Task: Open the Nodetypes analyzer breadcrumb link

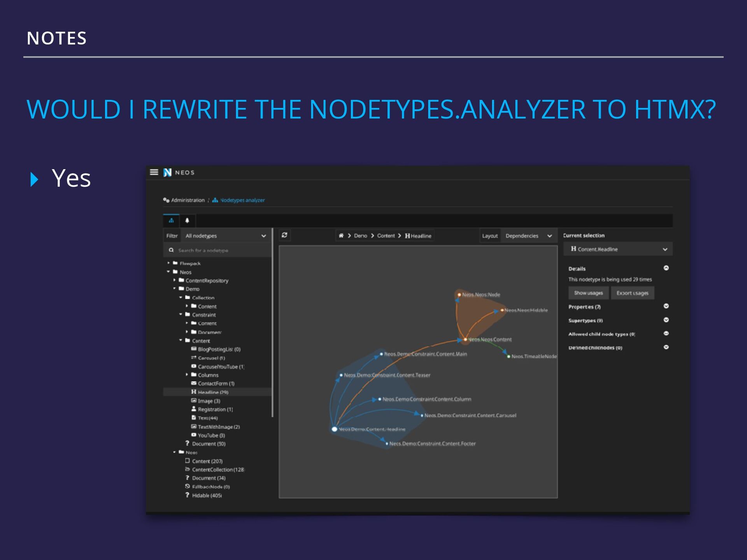Action: coord(238,200)
